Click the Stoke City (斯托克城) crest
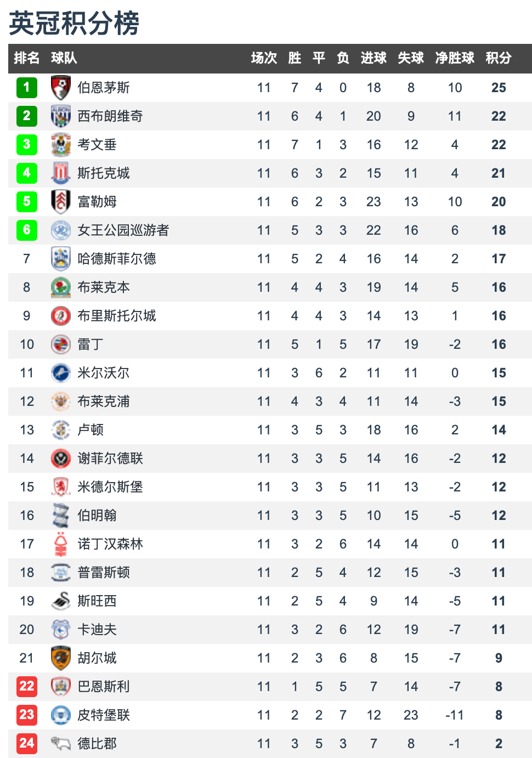Viewport: 532px width, 758px height. (61, 173)
